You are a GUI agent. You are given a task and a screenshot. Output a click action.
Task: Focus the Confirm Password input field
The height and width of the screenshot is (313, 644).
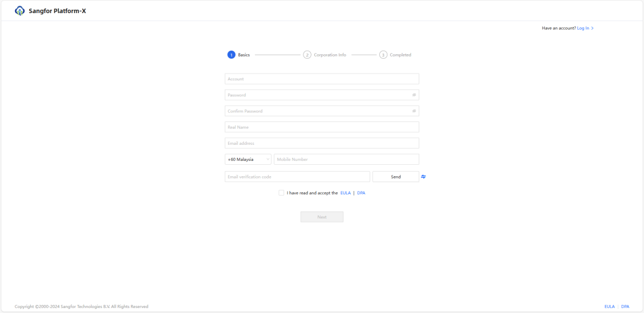[322, 111]
